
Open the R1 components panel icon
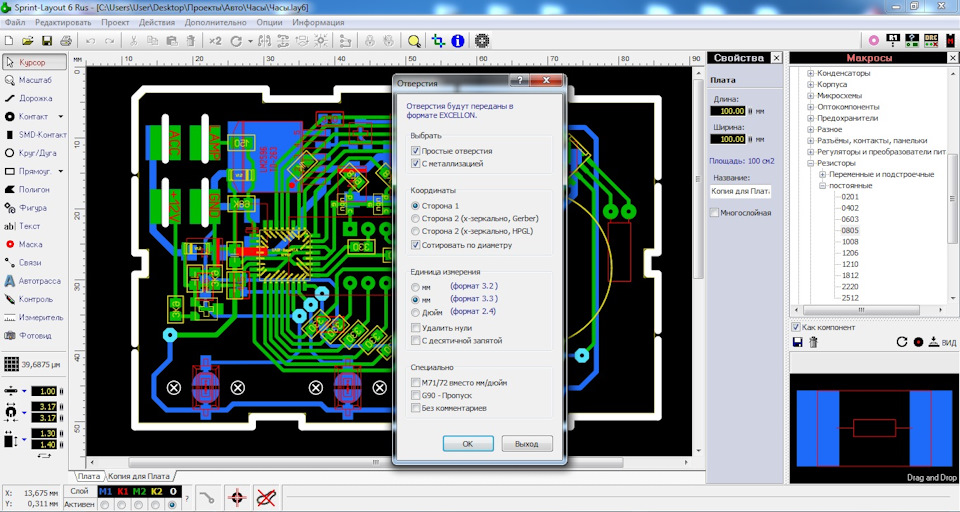click(893, 40)
